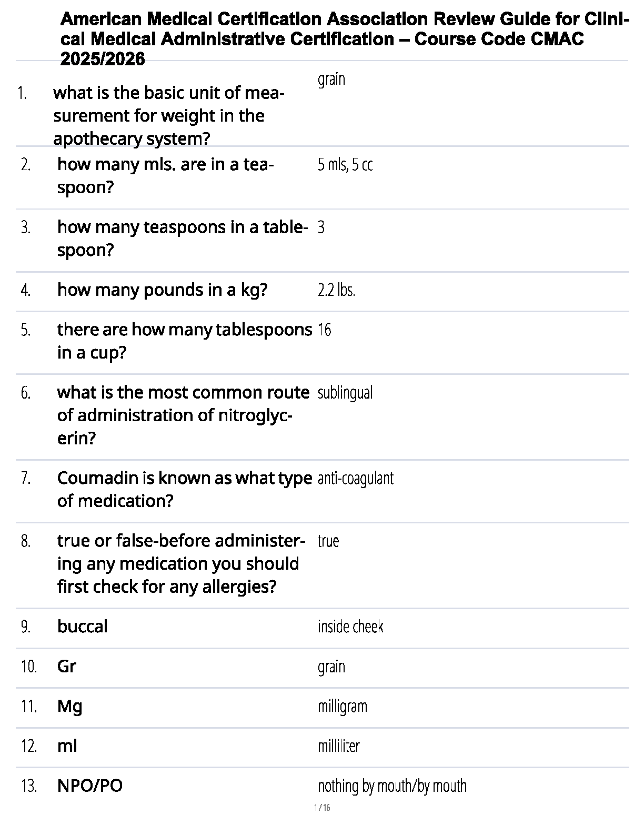The width and height of the screenshot is (644, 834).
Task: Select the first 'grain' answer at top
Action: point(331,80)
